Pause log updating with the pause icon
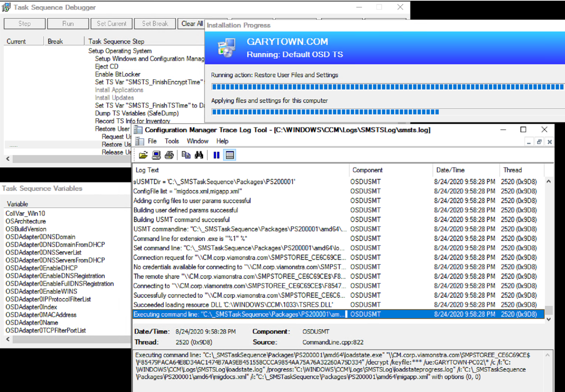Viewport: 565px width, 392px height. coord(216,155)
